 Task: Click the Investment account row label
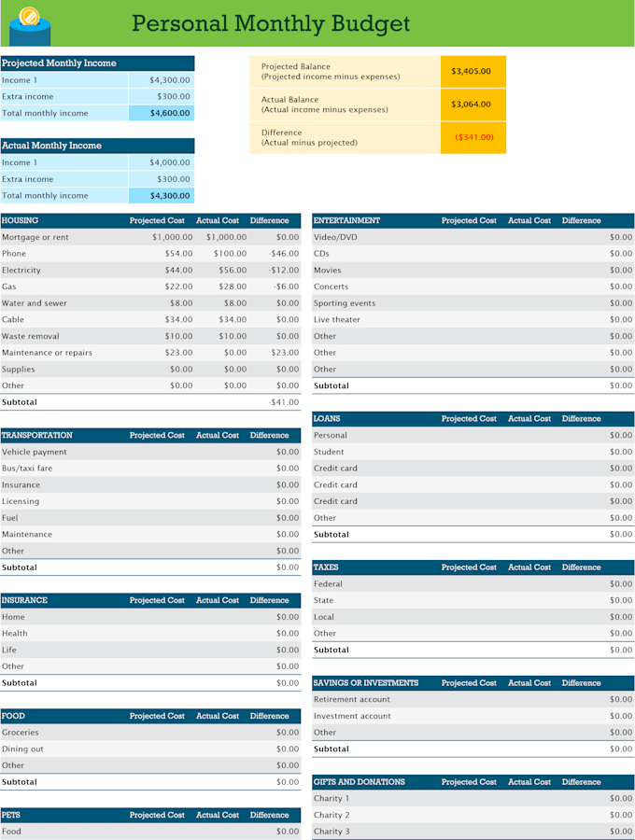tap(352, 716)
